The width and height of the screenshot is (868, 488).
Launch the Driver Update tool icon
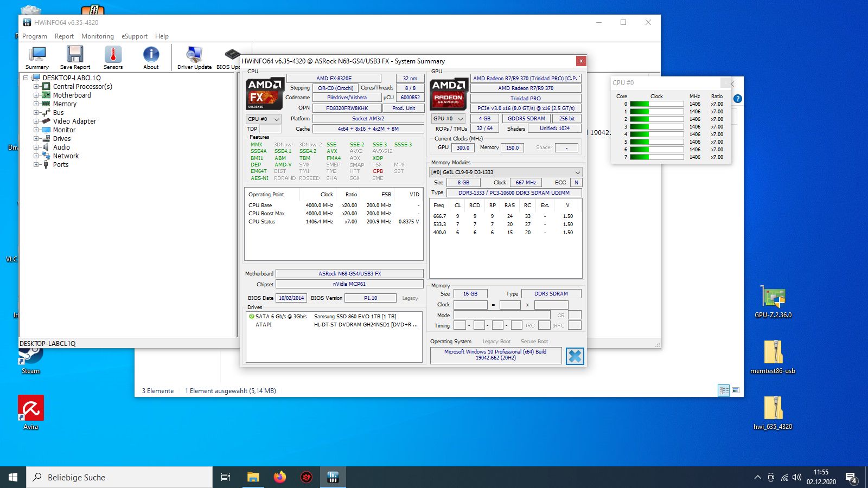pyautogui.click(x=194, y=58)
